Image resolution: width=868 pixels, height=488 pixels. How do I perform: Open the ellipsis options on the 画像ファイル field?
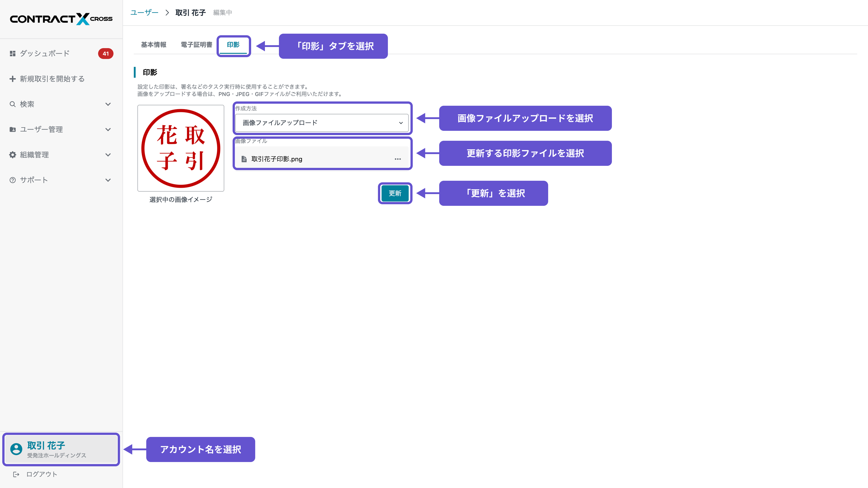[398, 159]
